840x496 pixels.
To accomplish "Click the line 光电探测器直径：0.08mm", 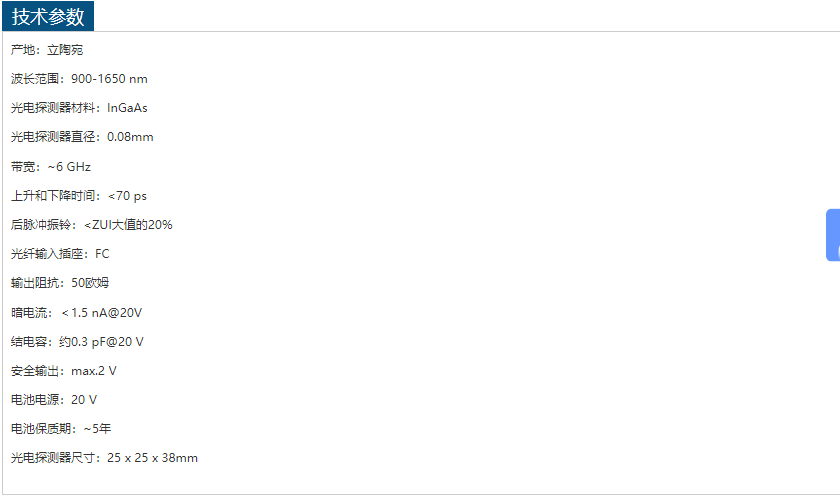I will click(x=82, y=137).
